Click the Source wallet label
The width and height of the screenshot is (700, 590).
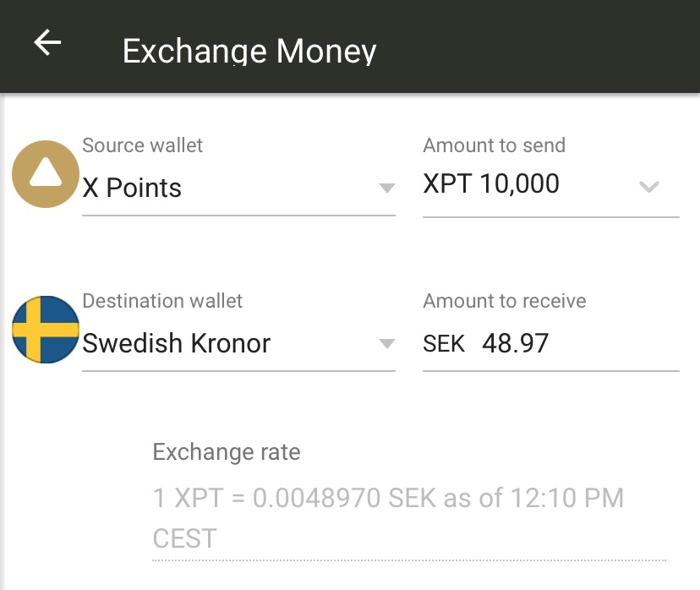142,145
